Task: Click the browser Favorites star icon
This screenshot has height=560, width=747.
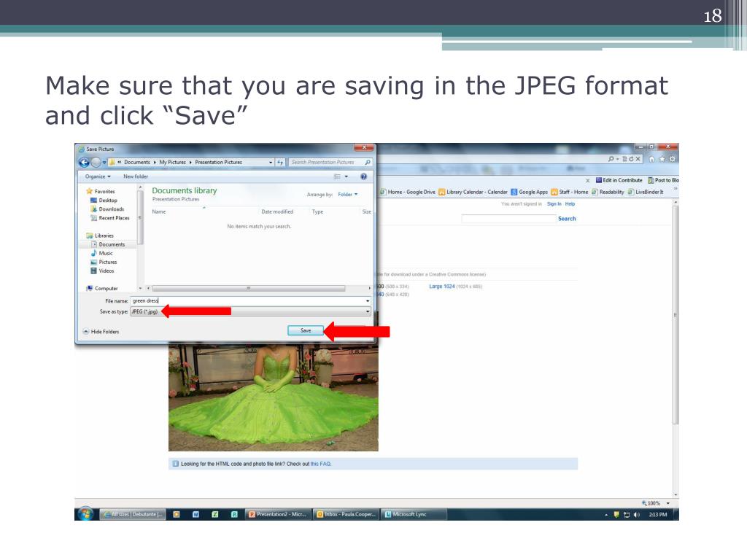Action: [x=662, y=159]
